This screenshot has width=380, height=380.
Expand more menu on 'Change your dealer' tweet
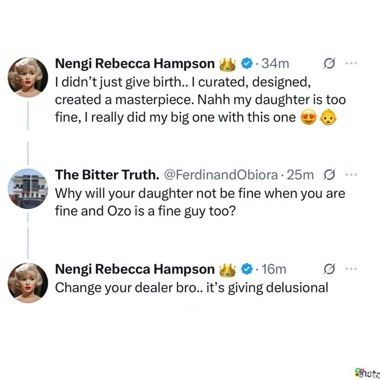pos(351,268)
